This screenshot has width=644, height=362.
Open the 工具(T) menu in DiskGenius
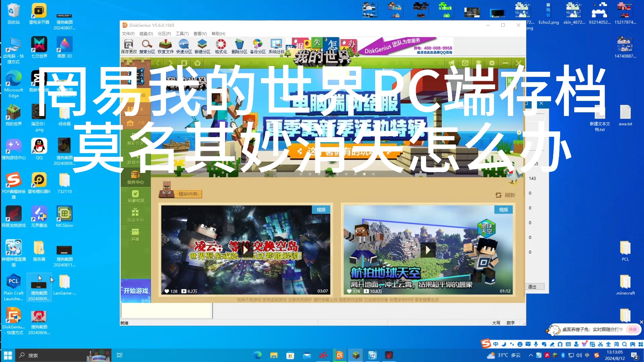coord(182,34)
